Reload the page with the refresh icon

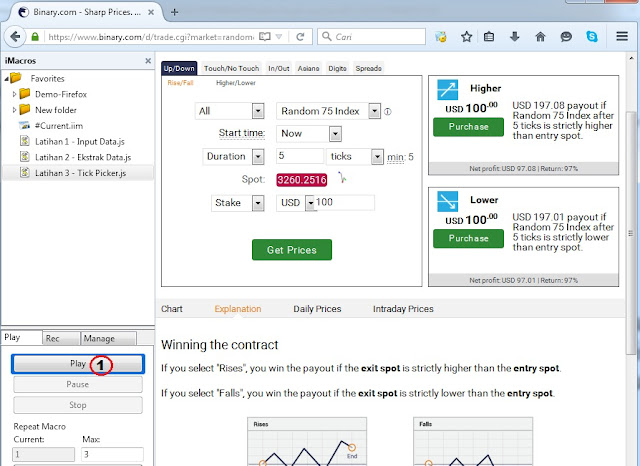pos(300,37)
